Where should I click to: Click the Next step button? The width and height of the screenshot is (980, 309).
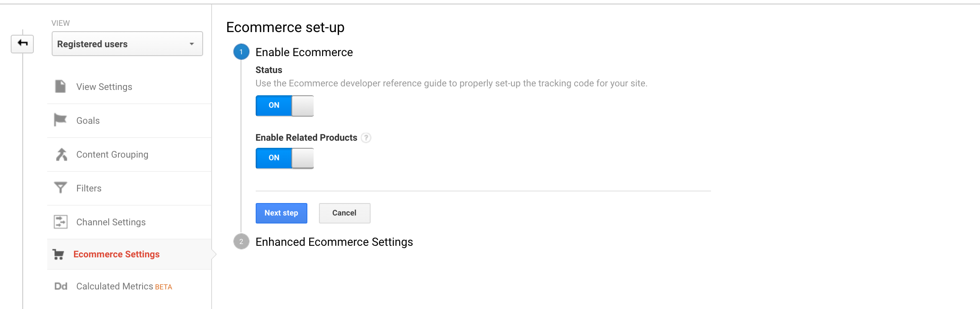282,213
